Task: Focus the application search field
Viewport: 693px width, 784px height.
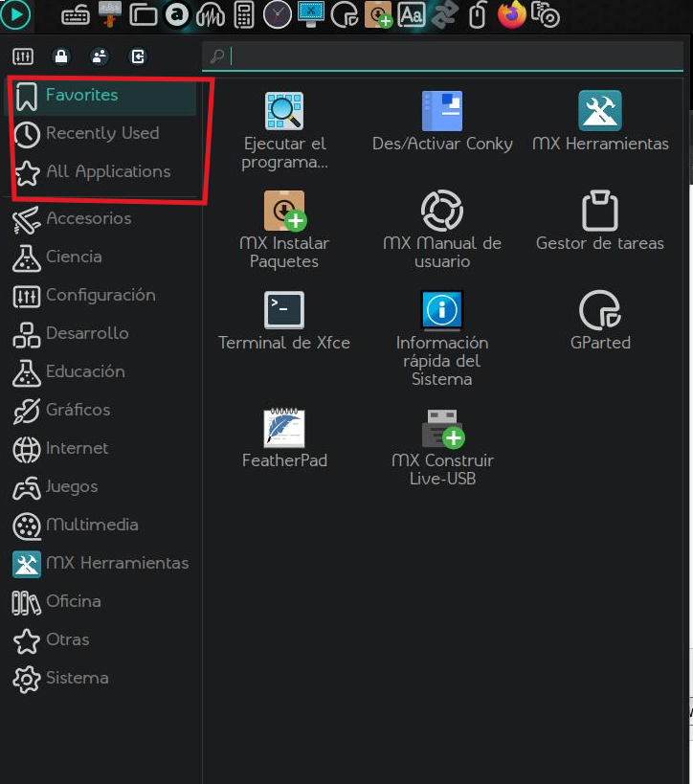Action: (442, 56)
